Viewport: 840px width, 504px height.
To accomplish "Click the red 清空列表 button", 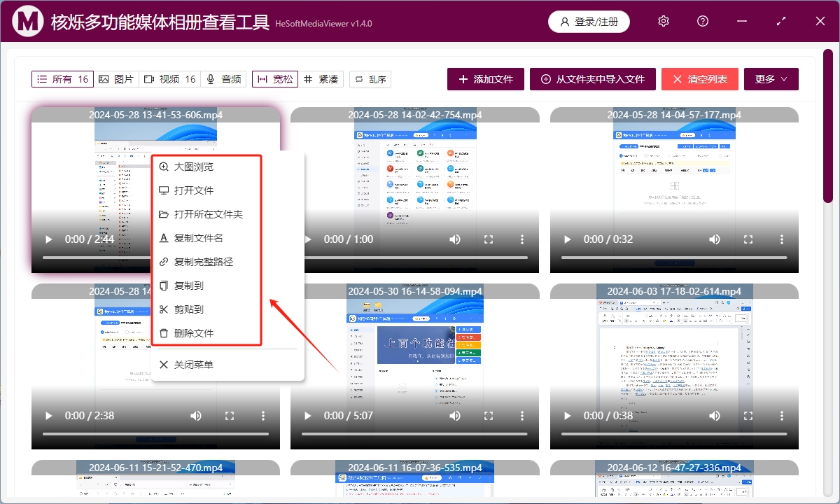I will click(699, 79).
